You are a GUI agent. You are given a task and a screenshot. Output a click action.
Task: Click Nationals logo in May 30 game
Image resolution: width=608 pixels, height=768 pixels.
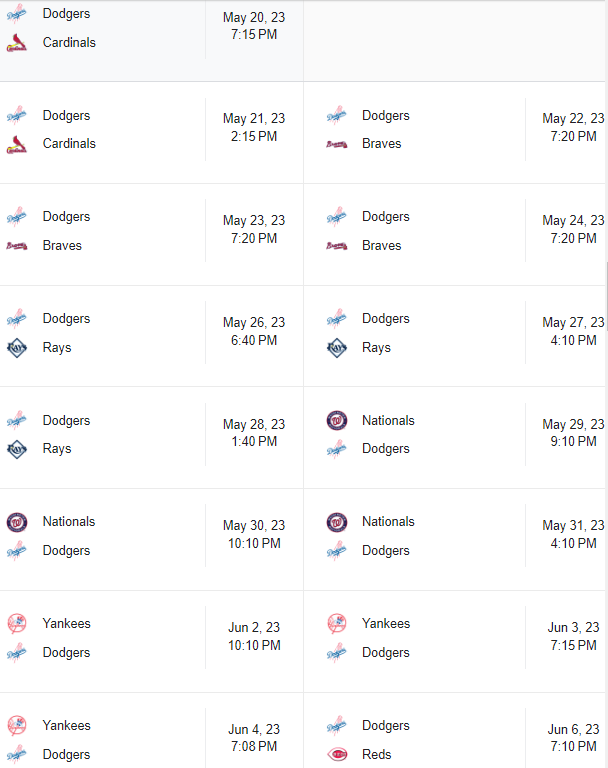coord(17,522)
